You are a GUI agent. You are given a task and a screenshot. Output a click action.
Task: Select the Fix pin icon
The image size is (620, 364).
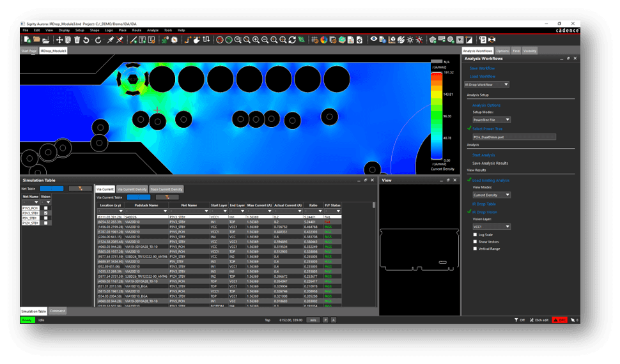[111, 40]
